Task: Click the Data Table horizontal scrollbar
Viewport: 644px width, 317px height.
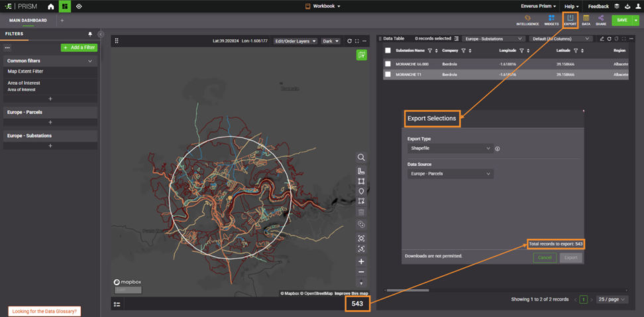Action: 408,290
